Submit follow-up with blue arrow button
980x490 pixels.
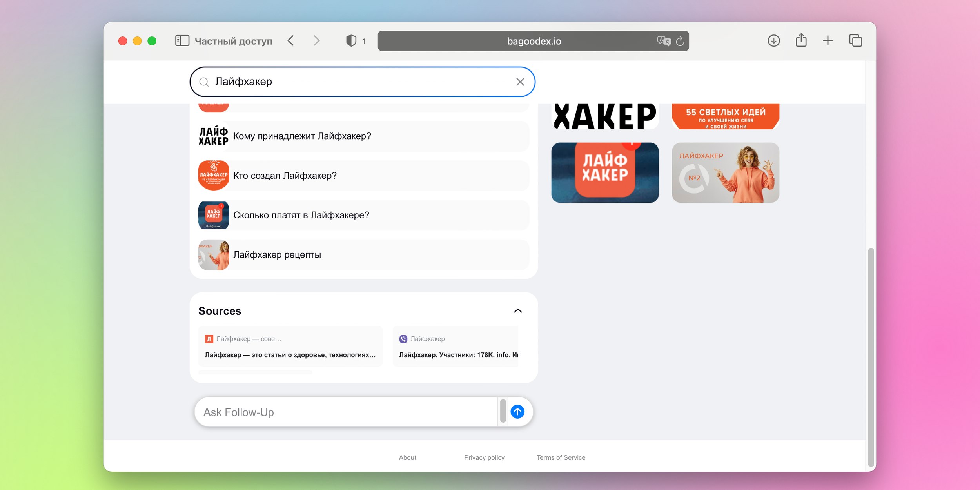click(517, 412)
